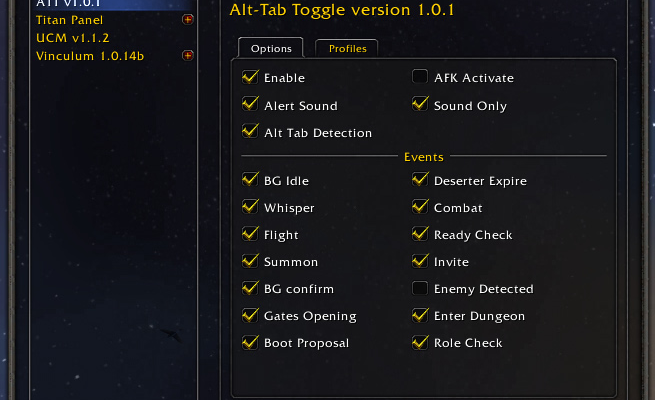Uncheck the Role Check event
This screenshot has width=655, height=400.
(x=420, y=343)
